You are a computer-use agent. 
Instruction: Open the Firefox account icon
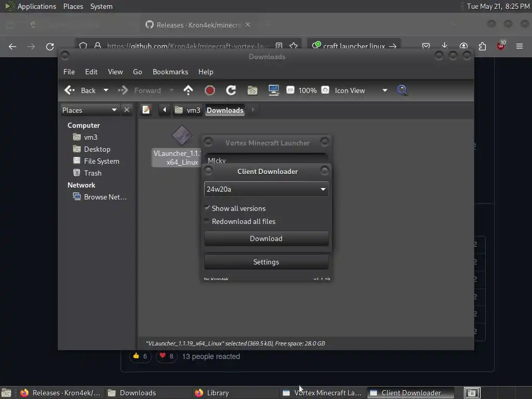463,46
